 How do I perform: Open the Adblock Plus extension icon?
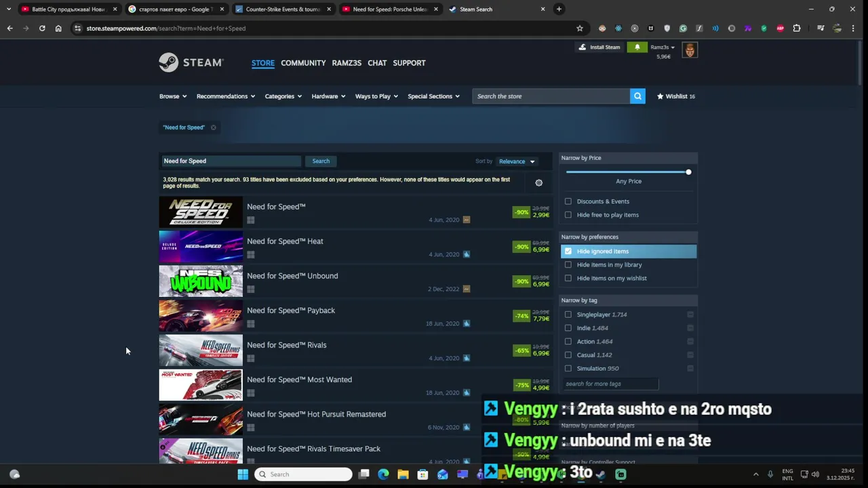(x=781, y=28)
